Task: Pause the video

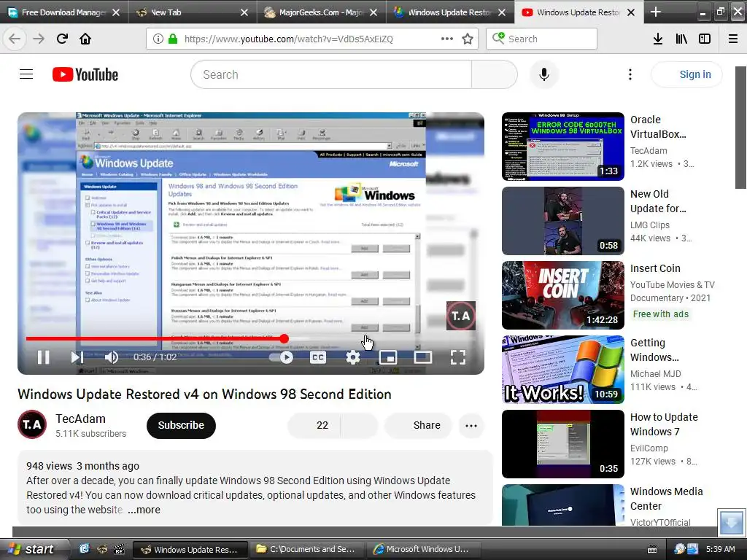Action: [x=43, y=357]
